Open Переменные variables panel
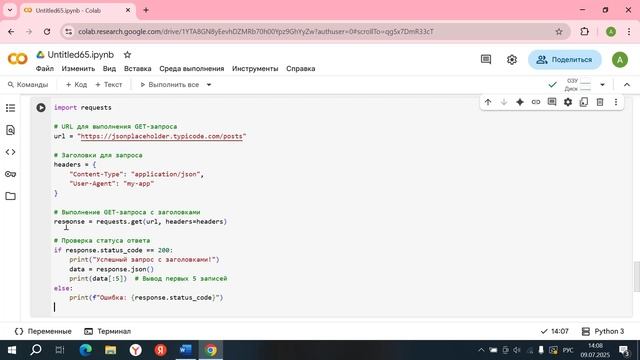 tap(43, 331)
